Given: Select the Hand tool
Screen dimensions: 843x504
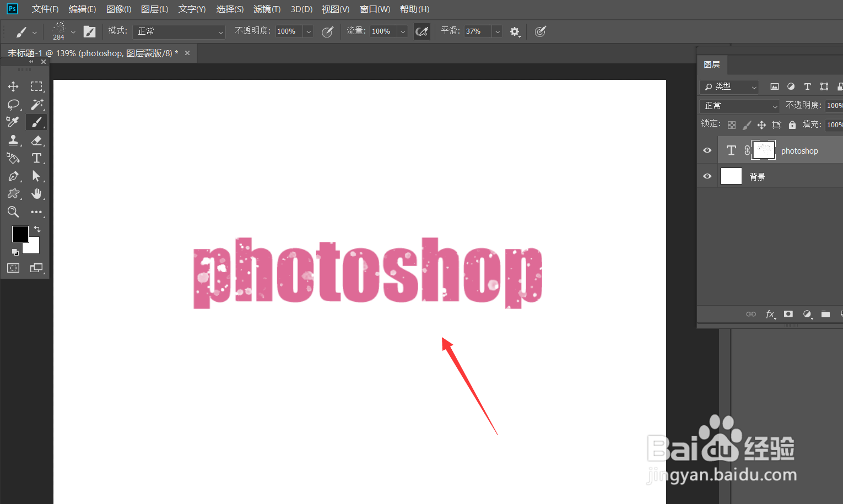Looking at the screenshot, I should pyautogui.click(x=36, y=194).
